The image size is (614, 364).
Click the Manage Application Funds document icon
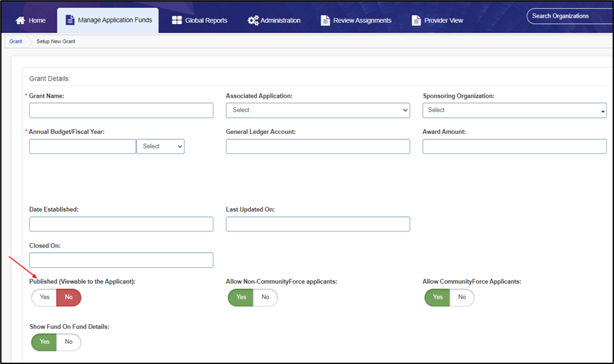[70, 20]
